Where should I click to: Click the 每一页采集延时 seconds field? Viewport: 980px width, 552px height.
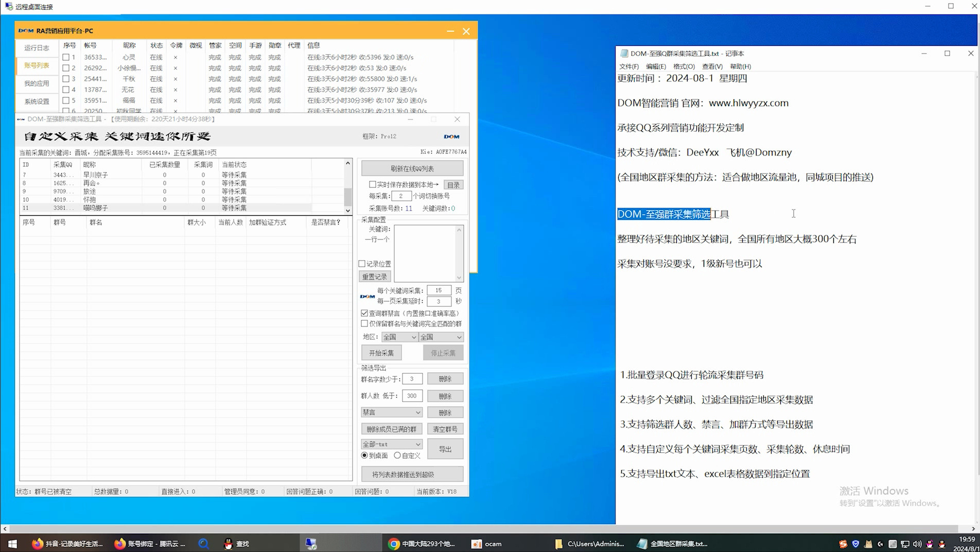click(439, 301)
